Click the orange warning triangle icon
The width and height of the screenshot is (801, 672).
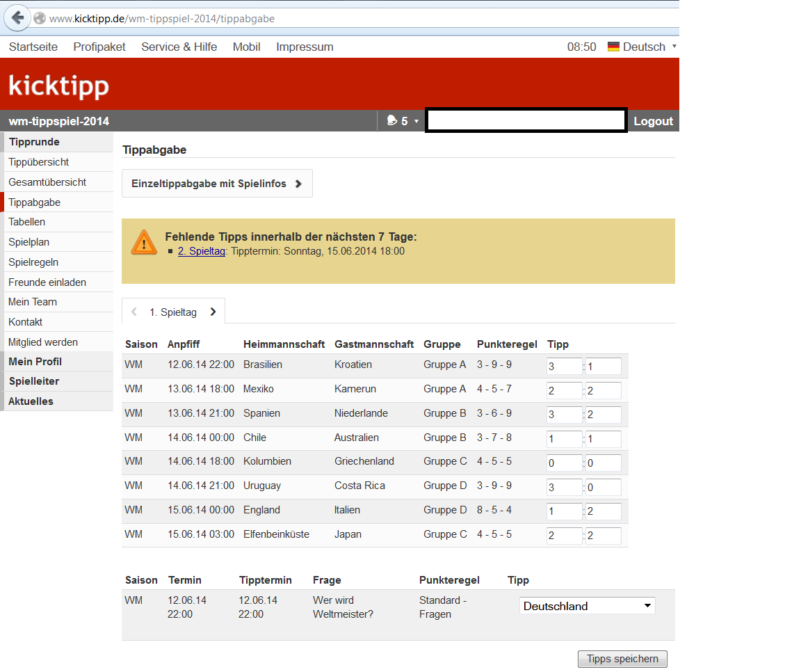144,242
